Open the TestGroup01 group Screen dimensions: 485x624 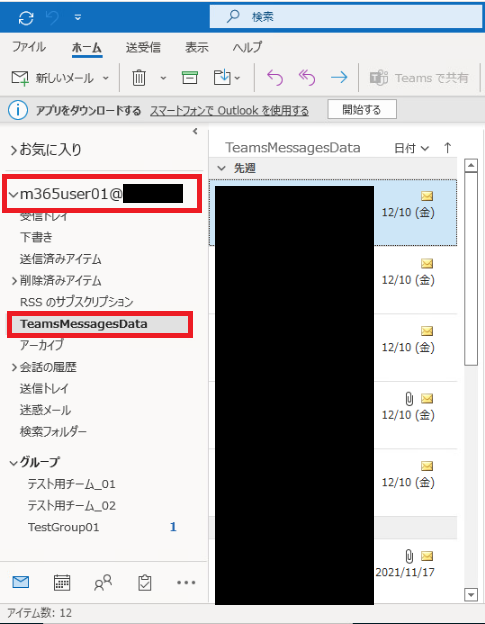tap(63, 527)
